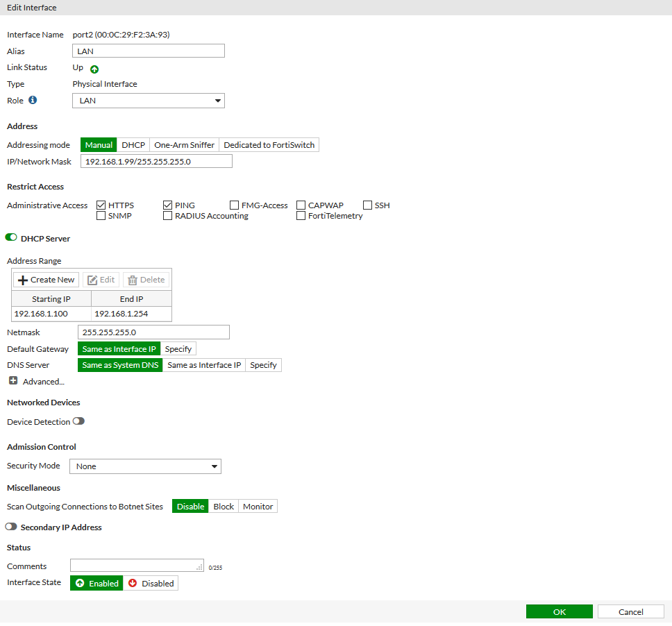Click the Comments text area
This screenshot has width=672, height=626.
pyautogui.click(x=137, y=565)
